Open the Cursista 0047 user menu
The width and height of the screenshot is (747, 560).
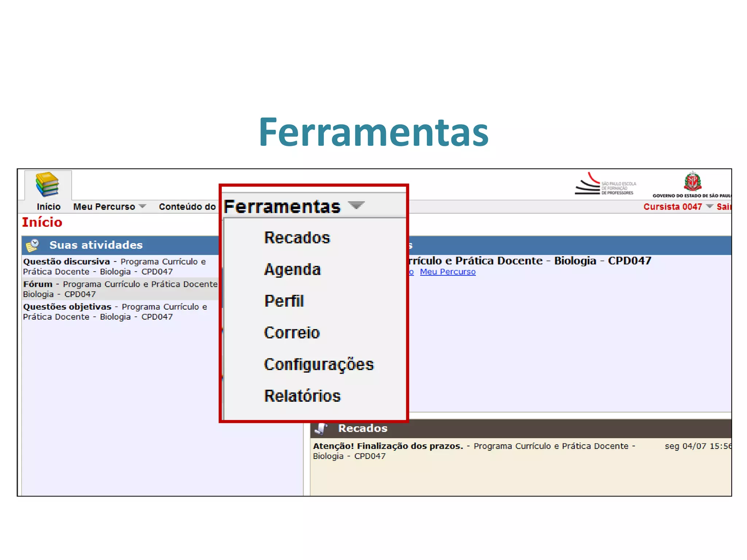click(672, 207)
